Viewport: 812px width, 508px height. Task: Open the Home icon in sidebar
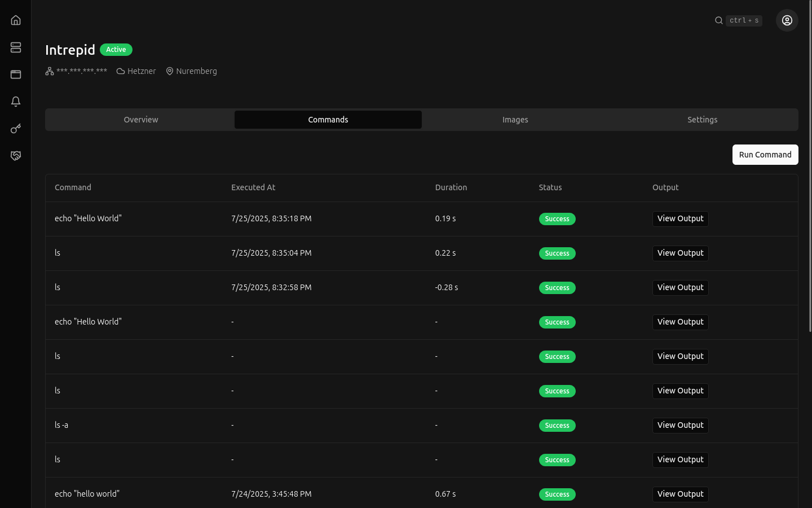(x=16, y=20)
